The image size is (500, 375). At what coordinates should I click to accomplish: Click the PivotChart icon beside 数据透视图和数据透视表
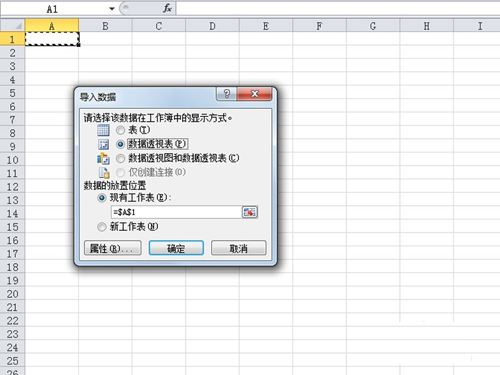[x=103, y=159]
